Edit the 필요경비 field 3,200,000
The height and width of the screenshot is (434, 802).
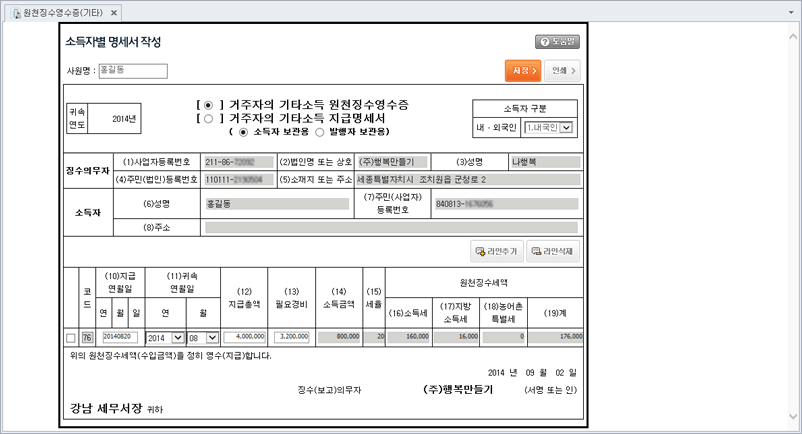pos(292,337)
